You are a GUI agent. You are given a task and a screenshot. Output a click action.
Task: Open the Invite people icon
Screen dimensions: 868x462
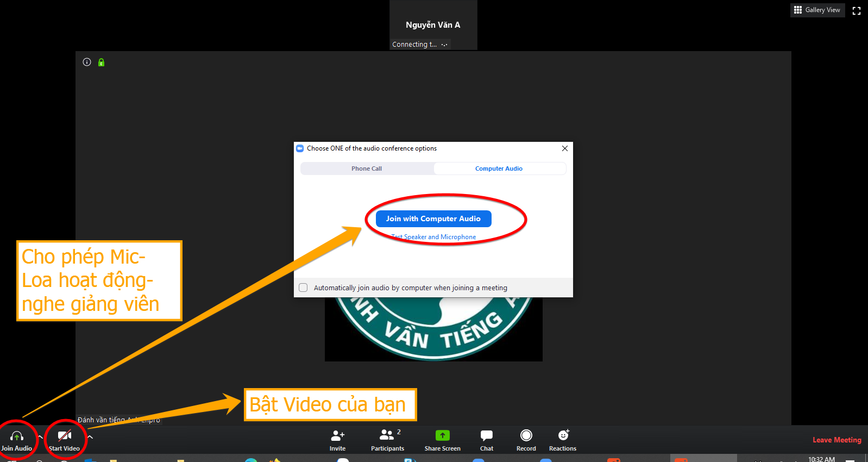(337, 436)
